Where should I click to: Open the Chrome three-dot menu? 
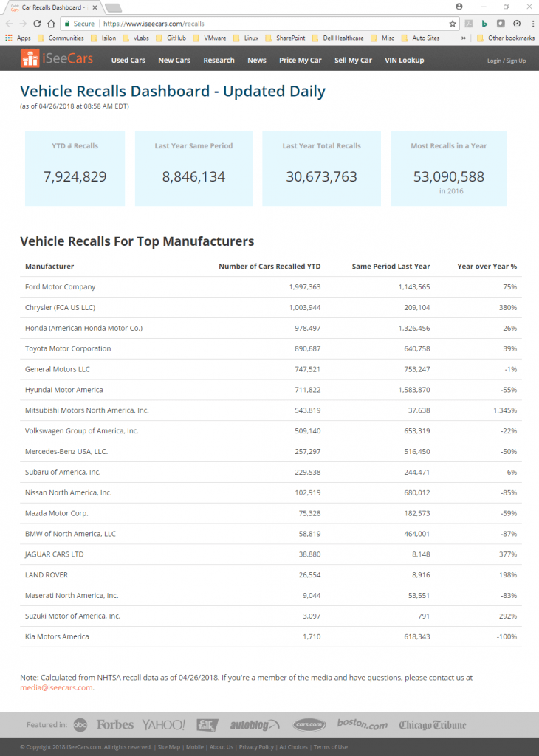[532, 24]
